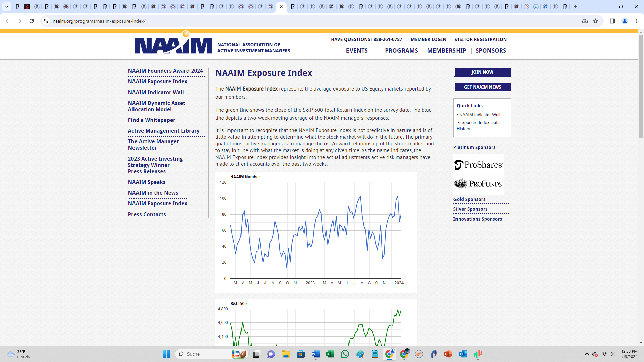
Task: Bookmark this page with star icon
Action: pyautogui.click(x=596, y=21)
